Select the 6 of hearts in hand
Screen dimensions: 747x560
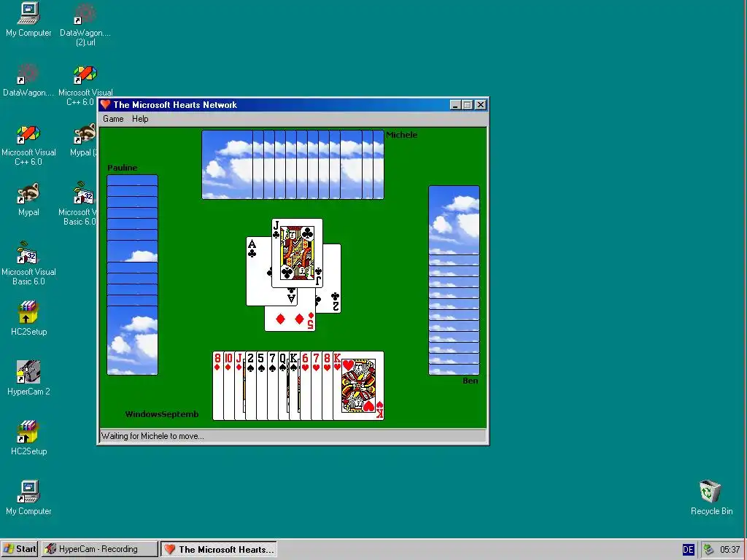click(x=306, y=386)
